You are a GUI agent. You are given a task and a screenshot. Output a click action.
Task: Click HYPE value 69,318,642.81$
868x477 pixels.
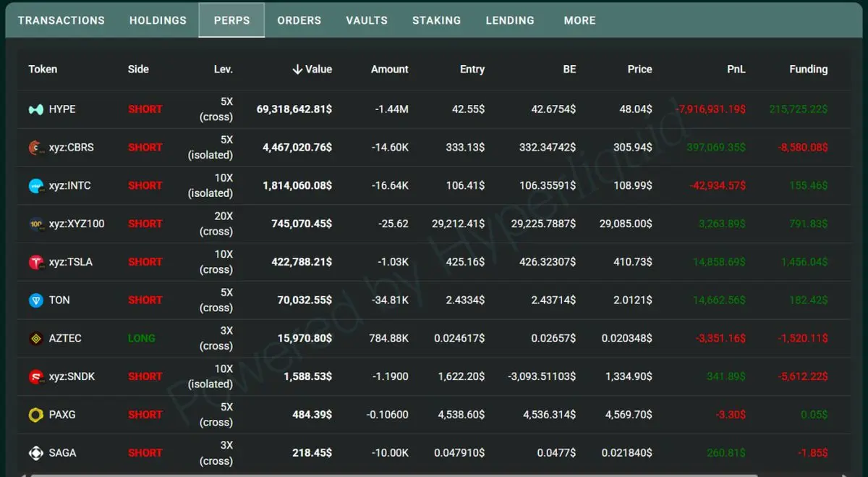[294, 109]
